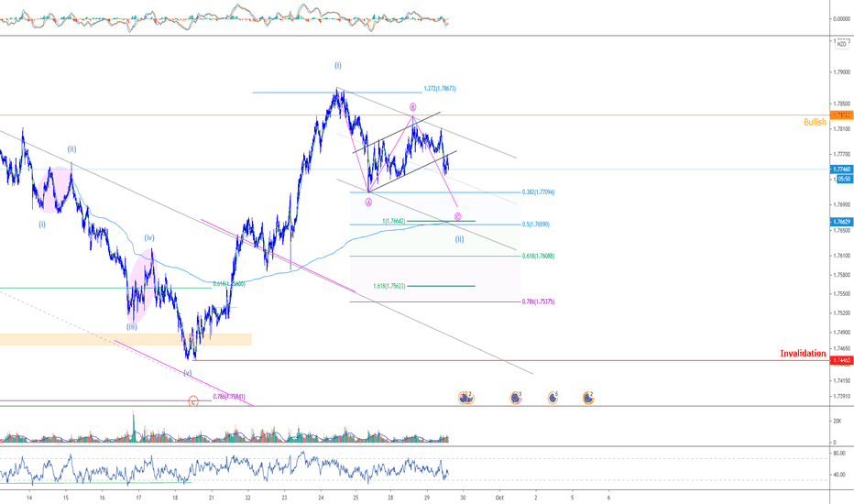854x504 pixels.
Task: Click the orange Bullish level price tag
Action: pos(841,115)
